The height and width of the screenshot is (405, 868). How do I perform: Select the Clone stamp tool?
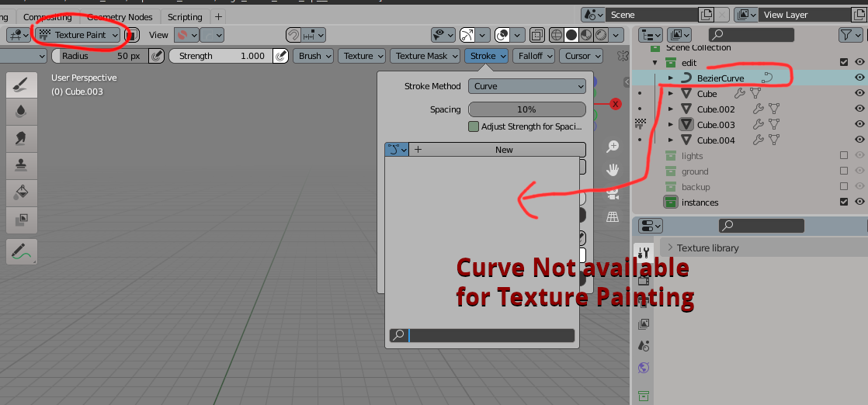point(22,165)
